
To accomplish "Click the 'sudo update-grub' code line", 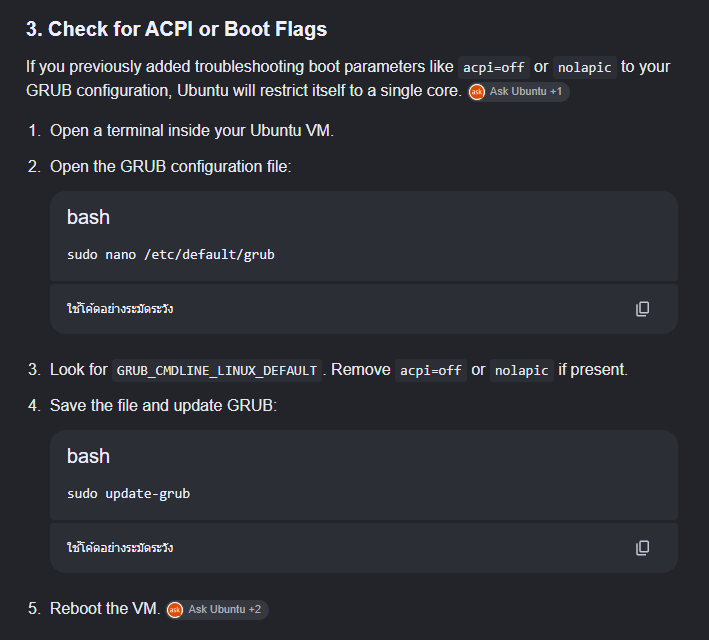I will click(128, 493).
